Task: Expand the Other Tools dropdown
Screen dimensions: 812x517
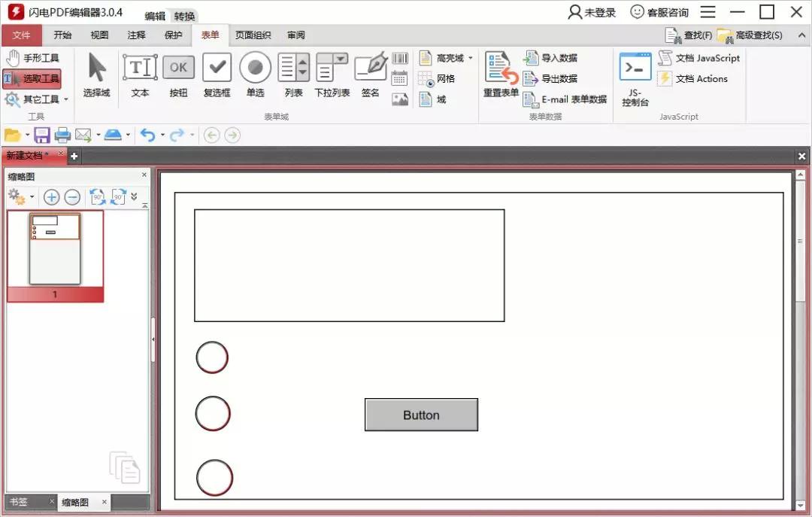Action: point(65,99)
